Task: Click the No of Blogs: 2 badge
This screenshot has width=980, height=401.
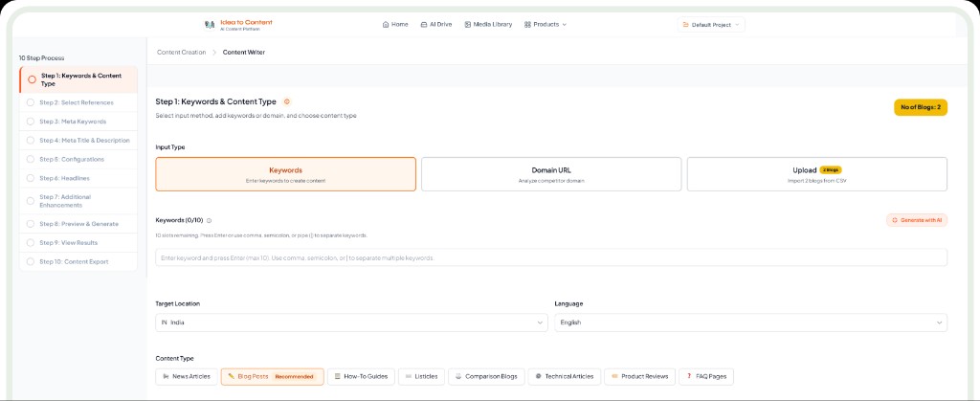Action: tap(921, 107)
